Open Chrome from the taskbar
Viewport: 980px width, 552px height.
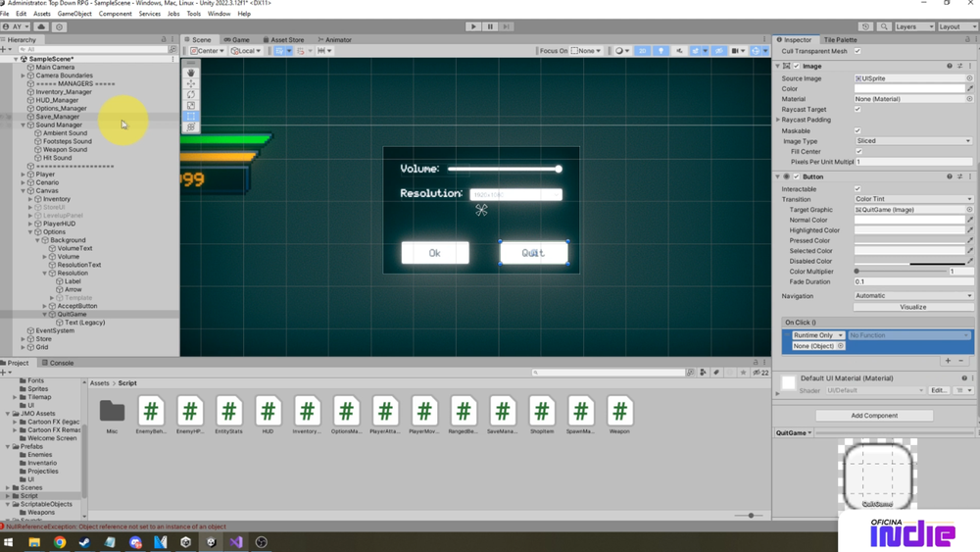tap(60, 542)
